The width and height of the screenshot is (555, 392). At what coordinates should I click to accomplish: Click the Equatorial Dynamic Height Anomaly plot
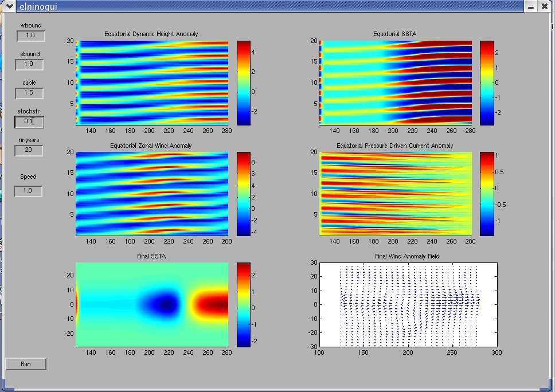click(152, 83)
